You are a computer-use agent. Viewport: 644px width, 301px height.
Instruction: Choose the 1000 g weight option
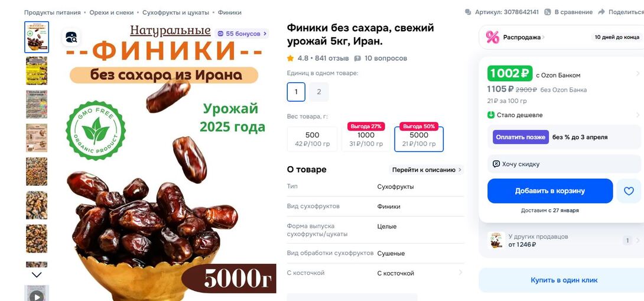(x=366, y=139)
